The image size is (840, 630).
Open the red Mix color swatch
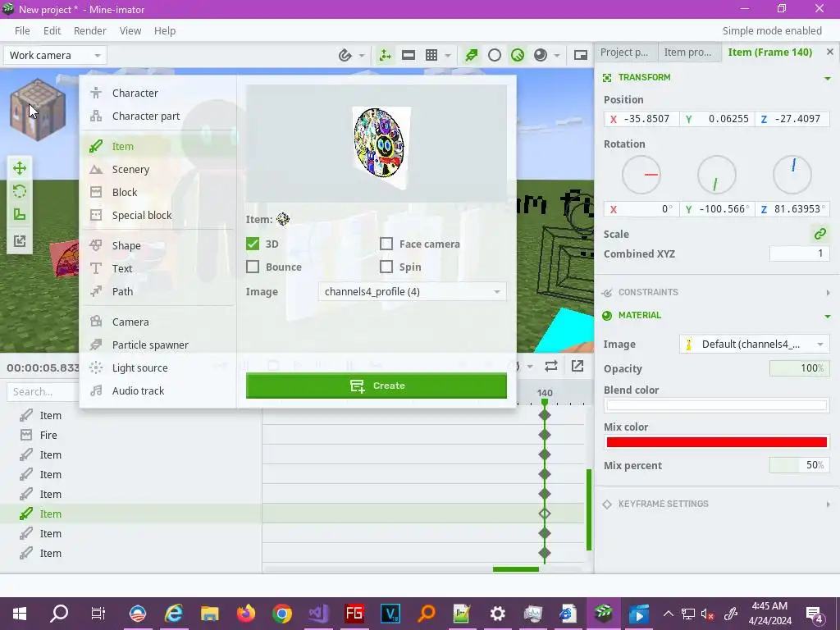click(716, 442)
